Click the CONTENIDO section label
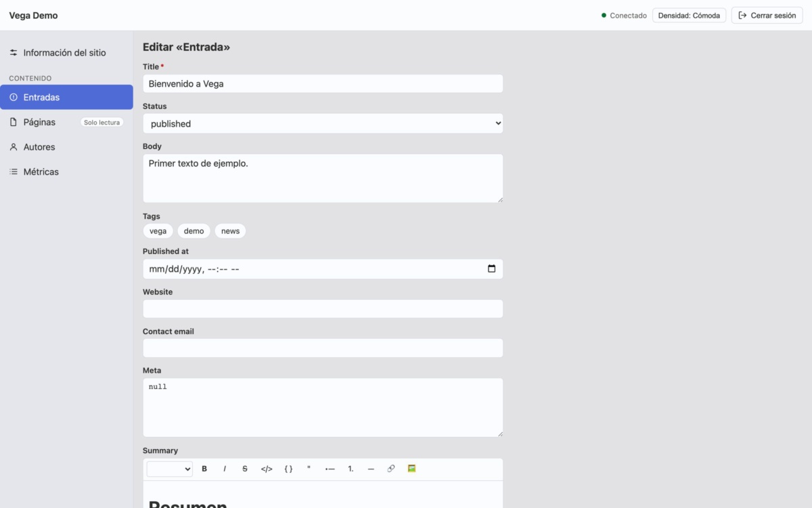The image size is (812, 508). (x=30, y=79)
